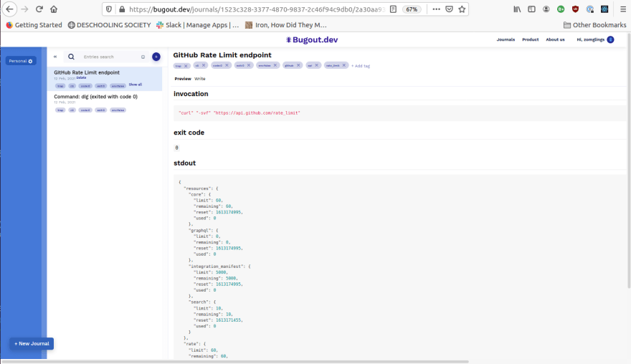Open the Iron, How Did They bookmark

click(285, 25)
